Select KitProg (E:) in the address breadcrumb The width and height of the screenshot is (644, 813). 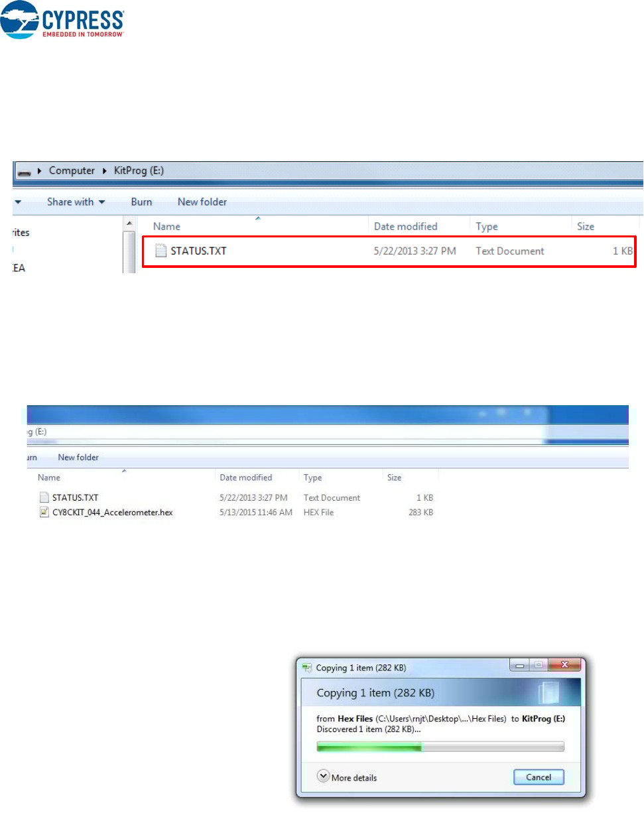pos(139,171)
